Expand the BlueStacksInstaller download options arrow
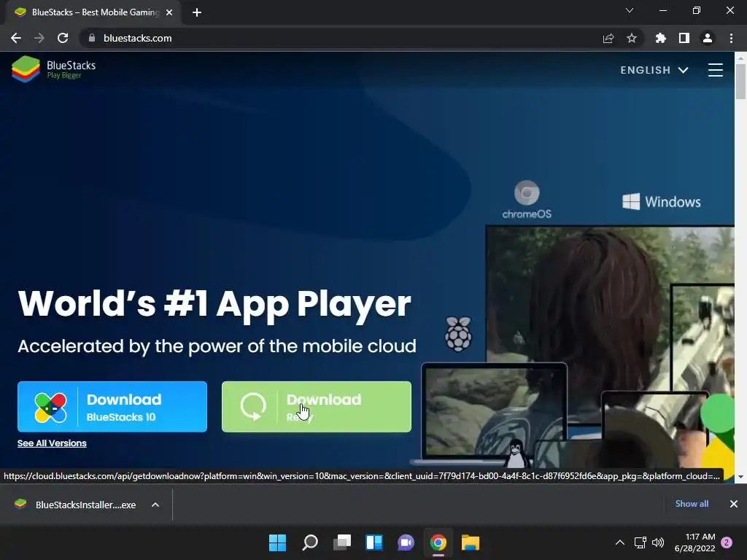 tap(155, 505)
